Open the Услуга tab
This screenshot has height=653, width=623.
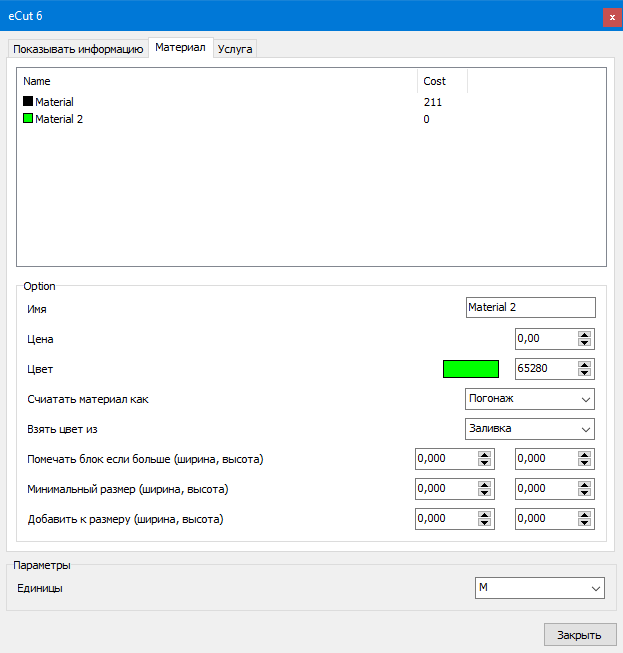235,48
